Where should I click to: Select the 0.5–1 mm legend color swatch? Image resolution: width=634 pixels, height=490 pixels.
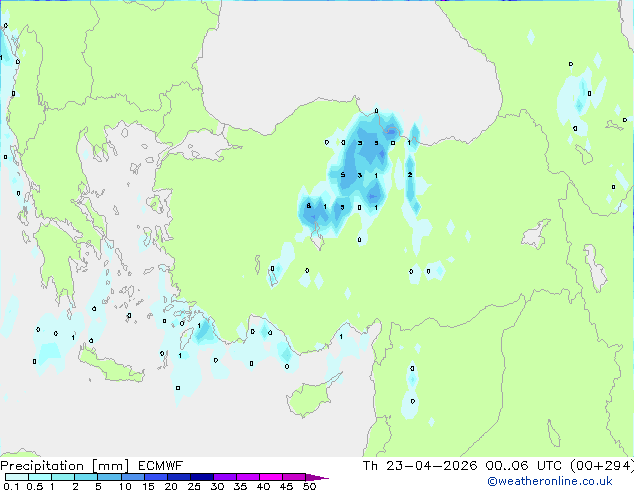click(x=40, y=477)
